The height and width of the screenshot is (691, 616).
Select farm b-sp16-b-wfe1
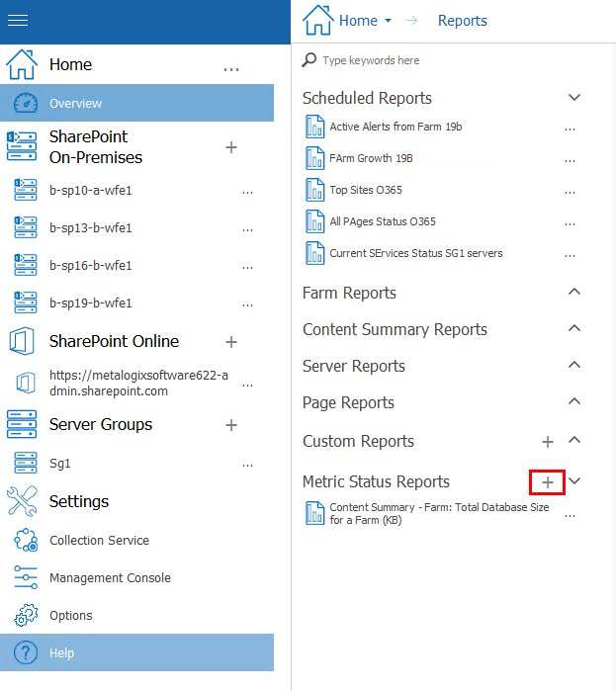click(90, 265)
